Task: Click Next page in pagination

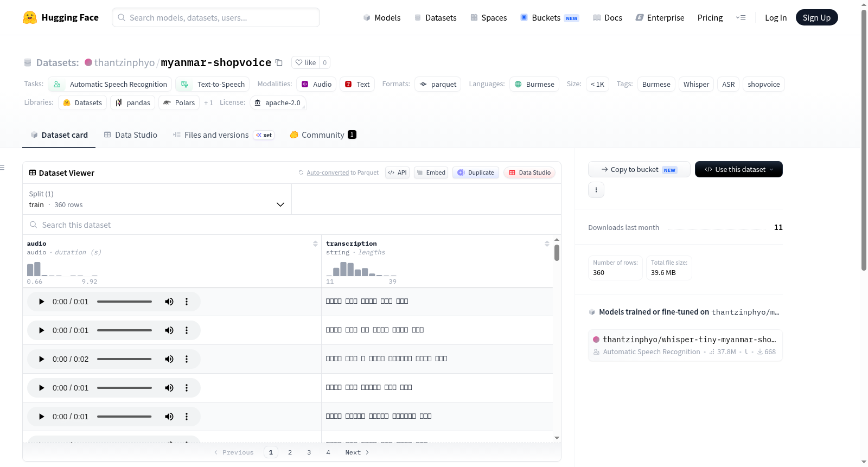Action: point(357,452)
